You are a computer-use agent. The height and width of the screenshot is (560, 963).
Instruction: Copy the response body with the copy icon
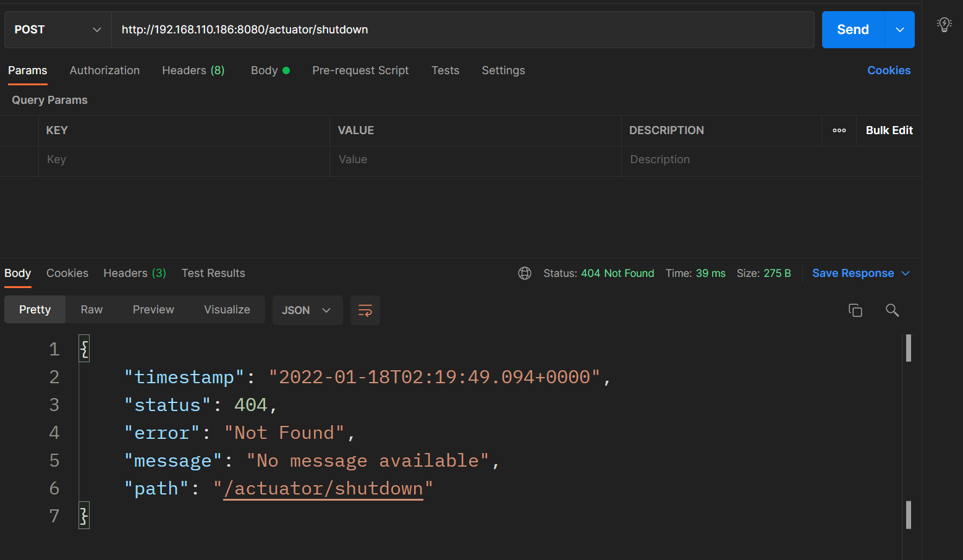855,310
